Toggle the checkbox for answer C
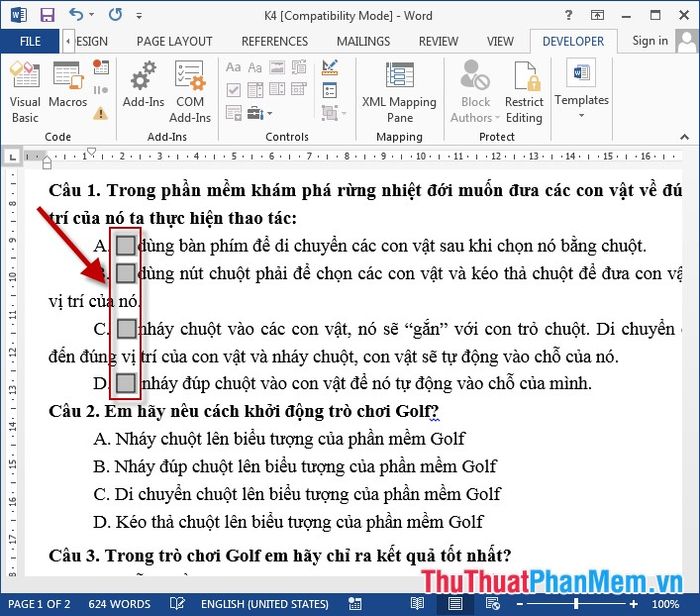The width and height of the screenshot is (700, 616). (126, 328)
